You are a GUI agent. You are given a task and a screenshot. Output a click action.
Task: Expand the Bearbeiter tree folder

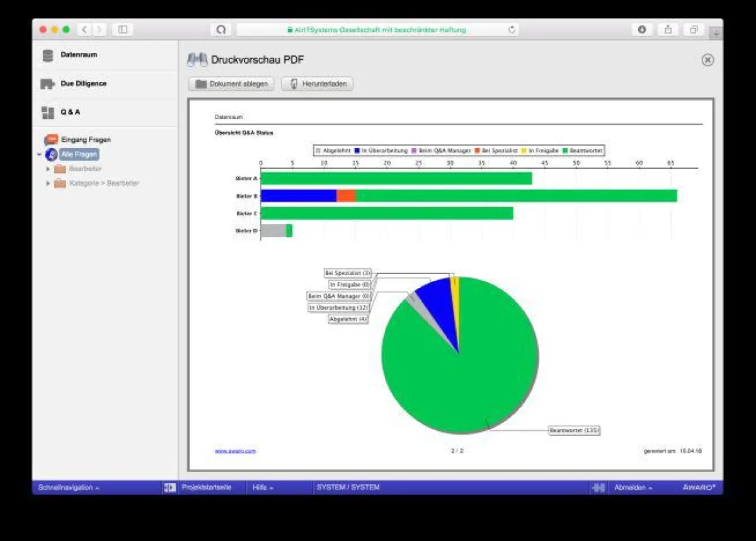tap(48, 169)
